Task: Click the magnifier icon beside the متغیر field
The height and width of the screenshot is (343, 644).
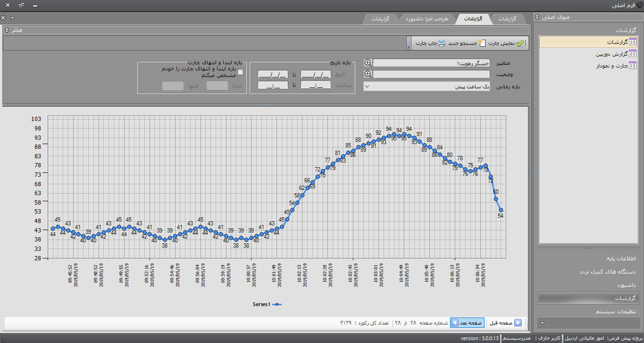Action: (368, 63)
